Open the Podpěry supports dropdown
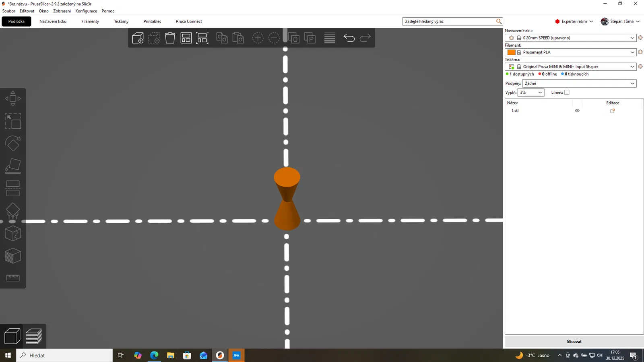This screenshot has height=362, width=644. point(579,84)
